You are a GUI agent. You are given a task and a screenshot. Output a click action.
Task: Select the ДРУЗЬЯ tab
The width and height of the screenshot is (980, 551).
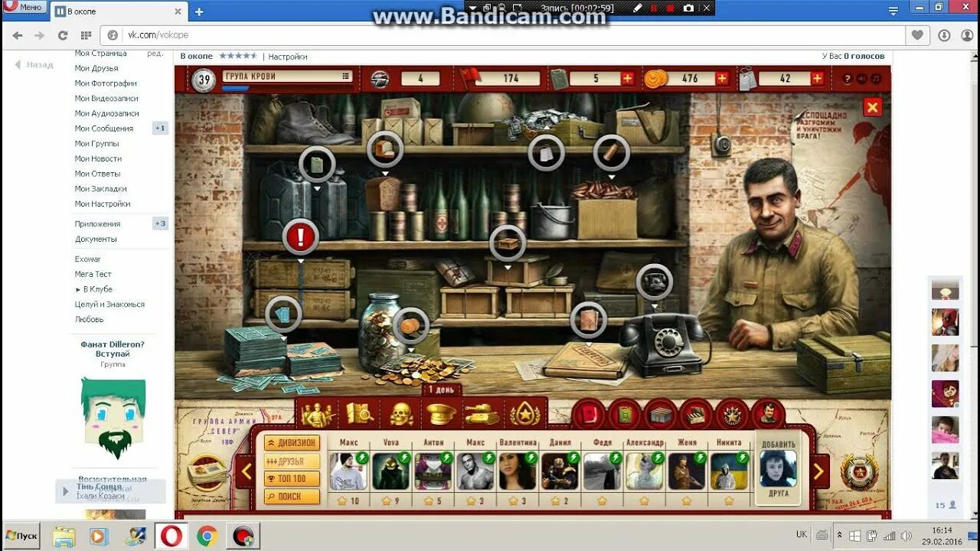pyautogui.click(x=292, y=461)
